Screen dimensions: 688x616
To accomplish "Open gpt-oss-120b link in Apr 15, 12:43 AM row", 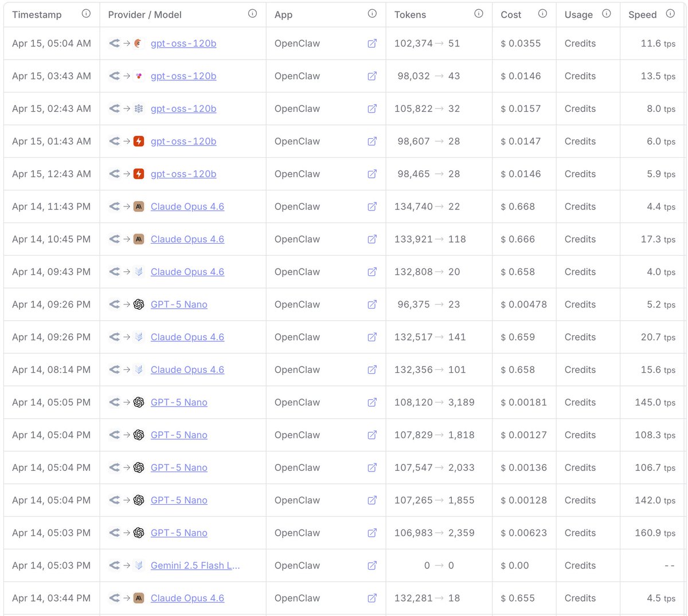I will tap(183, 174).
